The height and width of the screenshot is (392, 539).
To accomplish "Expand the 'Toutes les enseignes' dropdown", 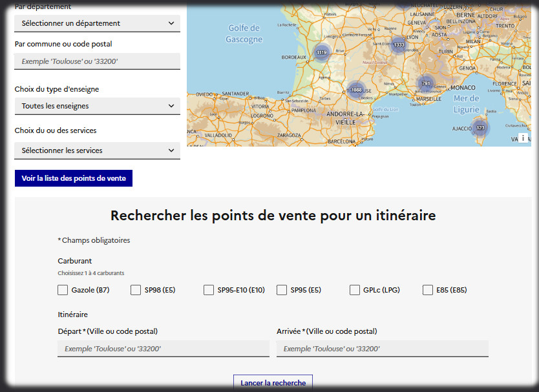I will click(97, 106).
